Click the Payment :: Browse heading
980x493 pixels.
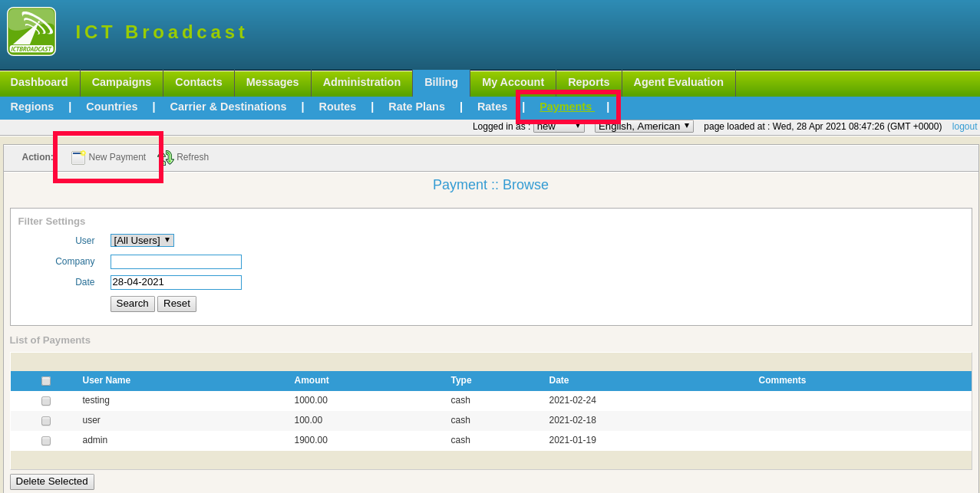490,185
